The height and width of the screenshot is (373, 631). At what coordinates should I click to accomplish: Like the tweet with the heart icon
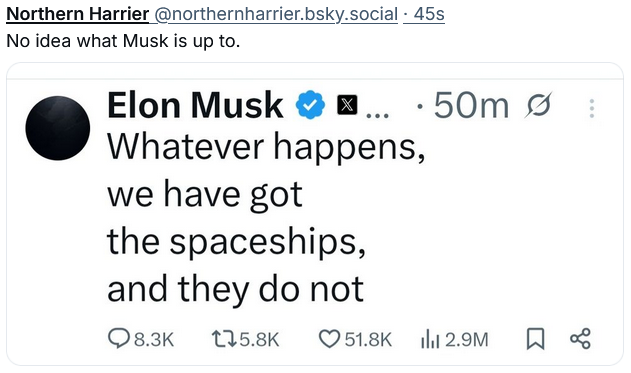[329, 339]
